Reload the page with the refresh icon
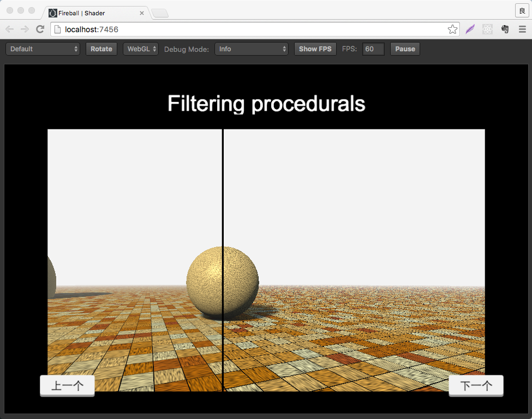 (40, 29)
